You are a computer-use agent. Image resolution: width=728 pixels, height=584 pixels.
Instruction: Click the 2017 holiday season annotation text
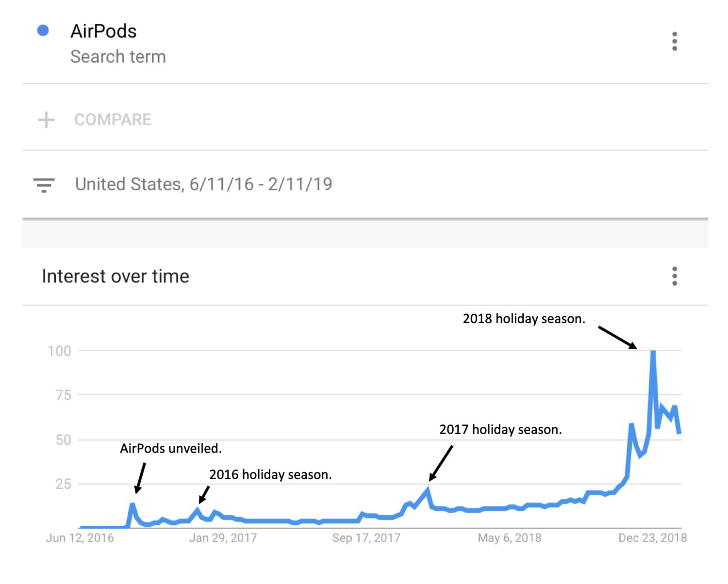500,430
